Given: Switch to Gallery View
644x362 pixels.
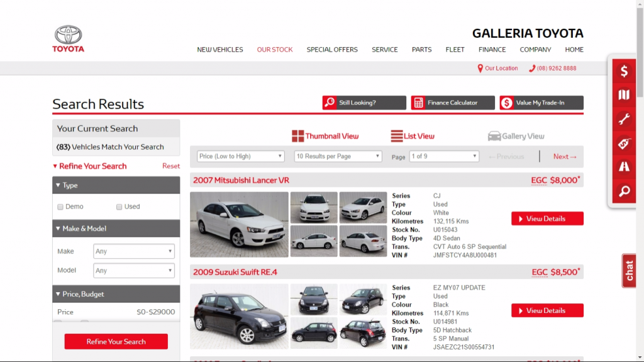Looking at the screenshot, I should (516, 136).
